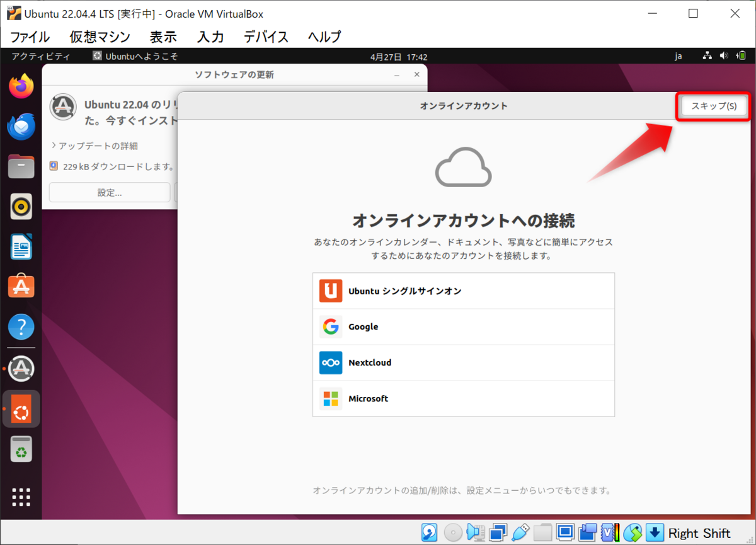Screen dimensions: 756x545
Task: Show applications grid in the dock
Action: click(x=21, y=496)
